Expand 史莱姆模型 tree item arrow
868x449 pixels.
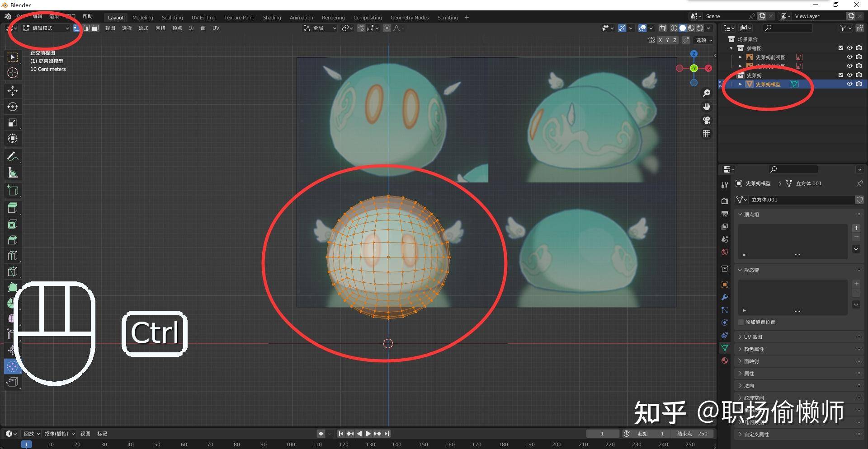[x=740, y=84]
